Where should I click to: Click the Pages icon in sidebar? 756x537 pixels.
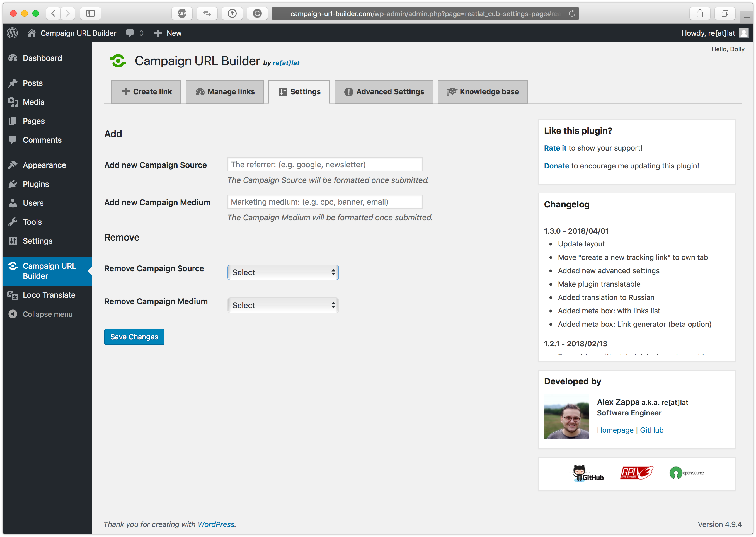13,121
